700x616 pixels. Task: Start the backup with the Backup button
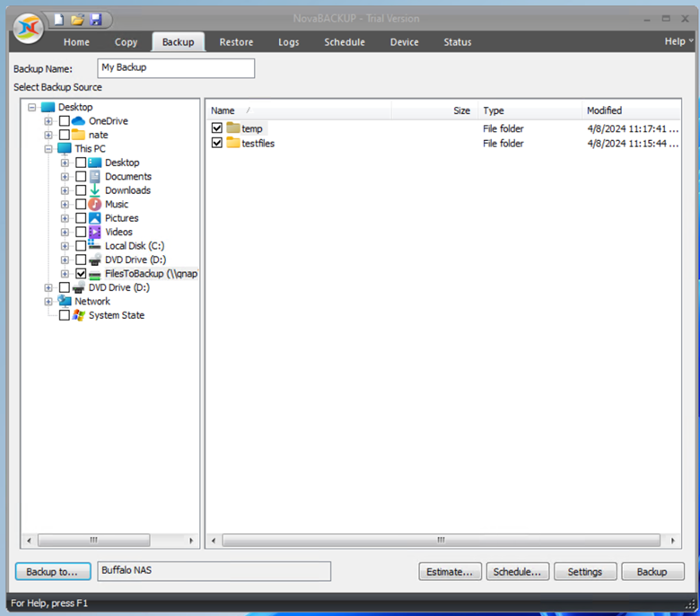pyautogui.click(x=652, y=571)
